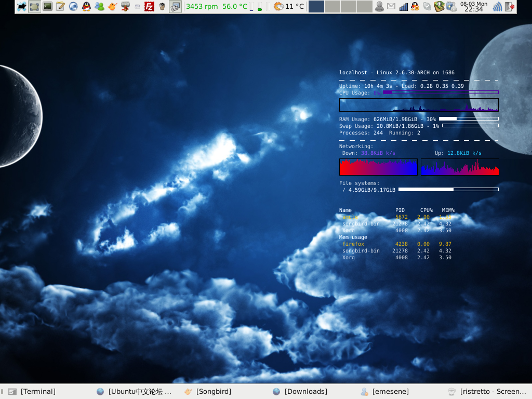Open the green book magnifier tray icon
This screenshot has height=399, width=532.
439,6
